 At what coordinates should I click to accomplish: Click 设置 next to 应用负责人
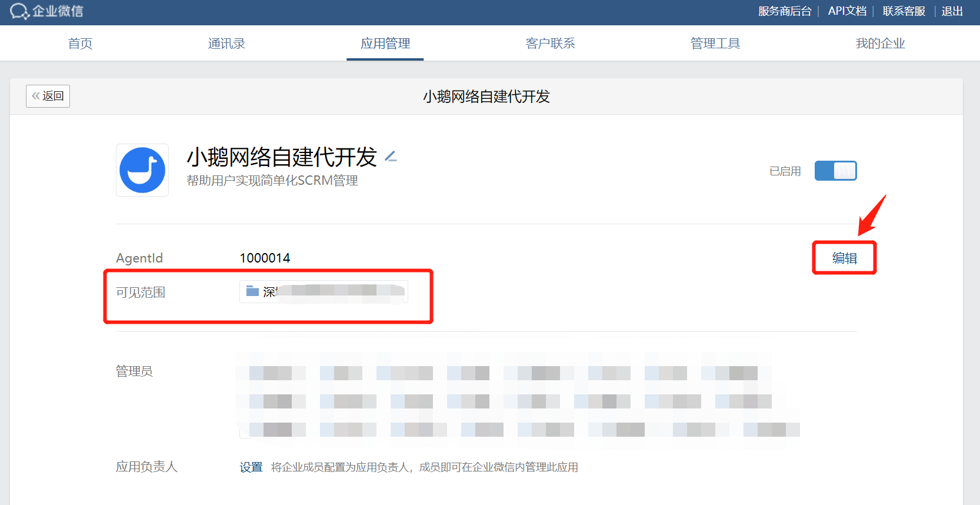click(251, 467)
